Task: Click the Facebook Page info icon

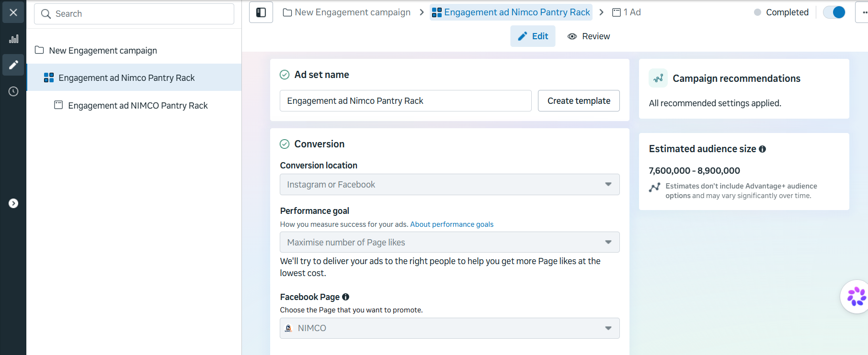Action: (x=345, y=297)
